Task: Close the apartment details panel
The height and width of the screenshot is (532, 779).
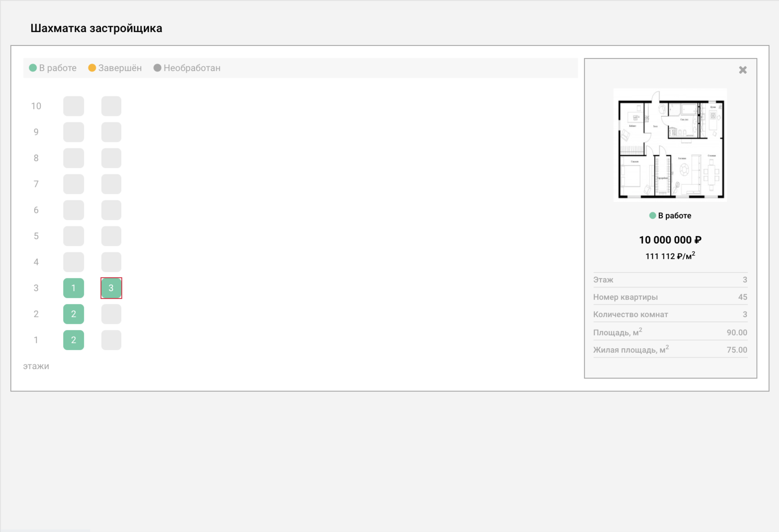Action: [x=742, y=70]
